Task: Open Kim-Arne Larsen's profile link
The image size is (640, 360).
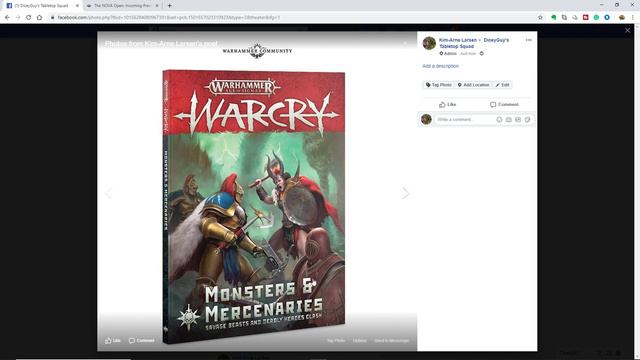Action: [458, 40]
